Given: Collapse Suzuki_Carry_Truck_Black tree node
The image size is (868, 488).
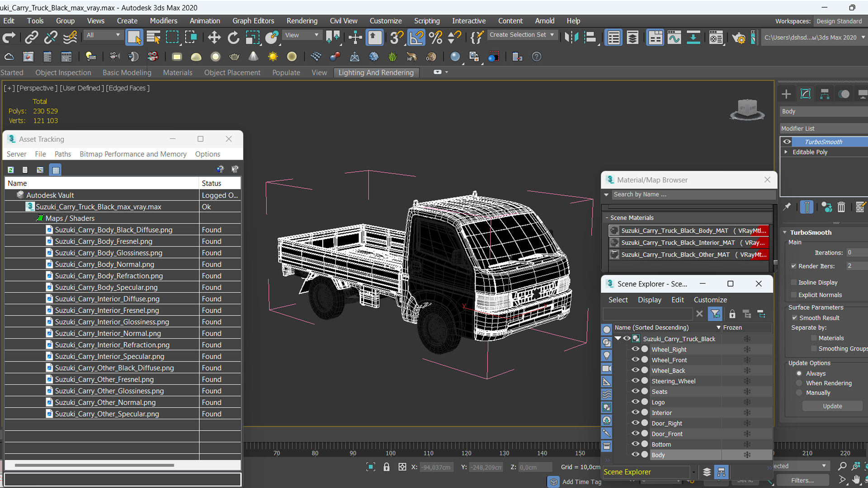Looking at the screenshot, I should click(x=618, y=338).
